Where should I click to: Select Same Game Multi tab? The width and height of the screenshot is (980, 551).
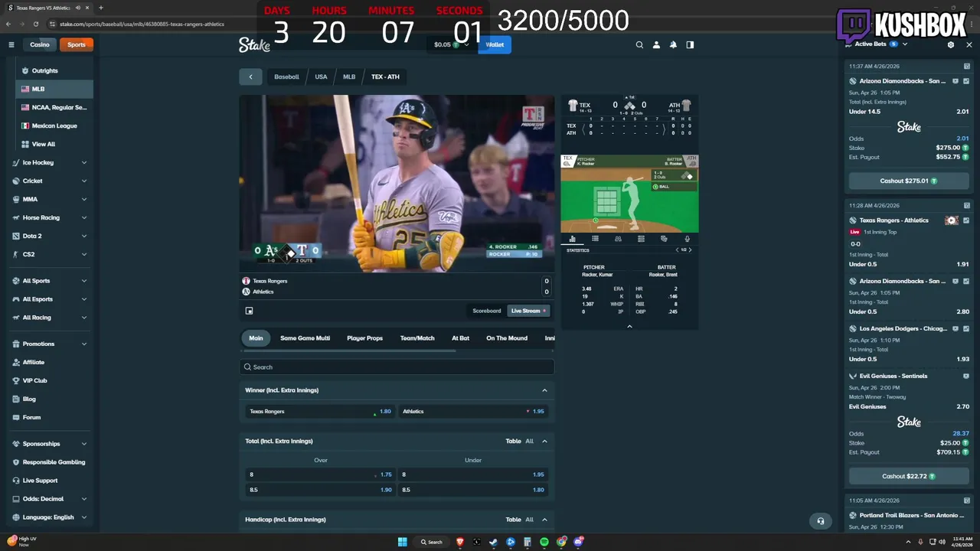pyautogui.click(x=305, y=338)
